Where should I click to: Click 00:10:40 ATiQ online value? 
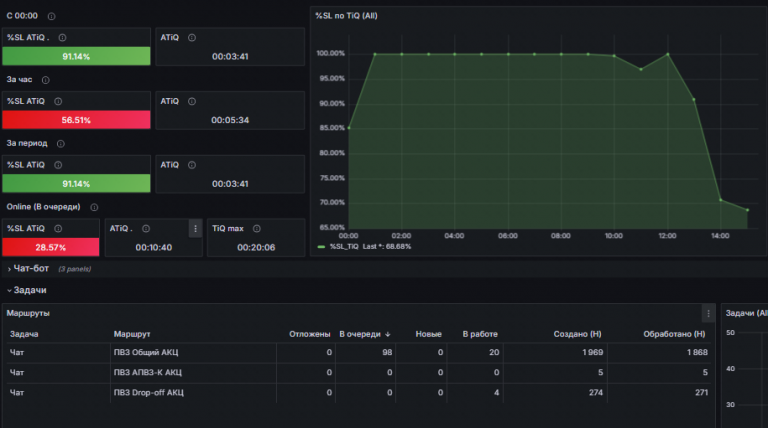153,247
